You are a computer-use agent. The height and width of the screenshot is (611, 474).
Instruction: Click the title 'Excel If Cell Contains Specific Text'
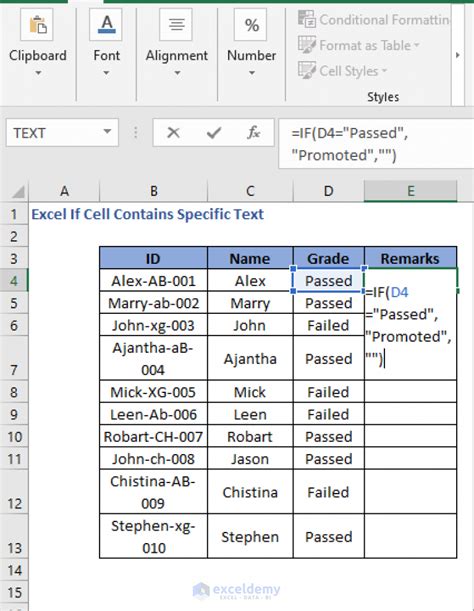click(x=147, y=214)
